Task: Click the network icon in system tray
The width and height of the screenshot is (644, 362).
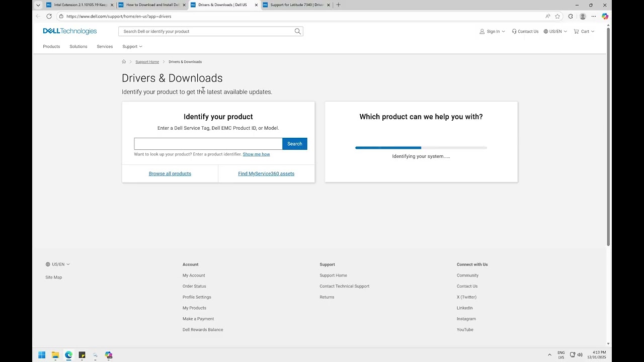Action: 573,355
